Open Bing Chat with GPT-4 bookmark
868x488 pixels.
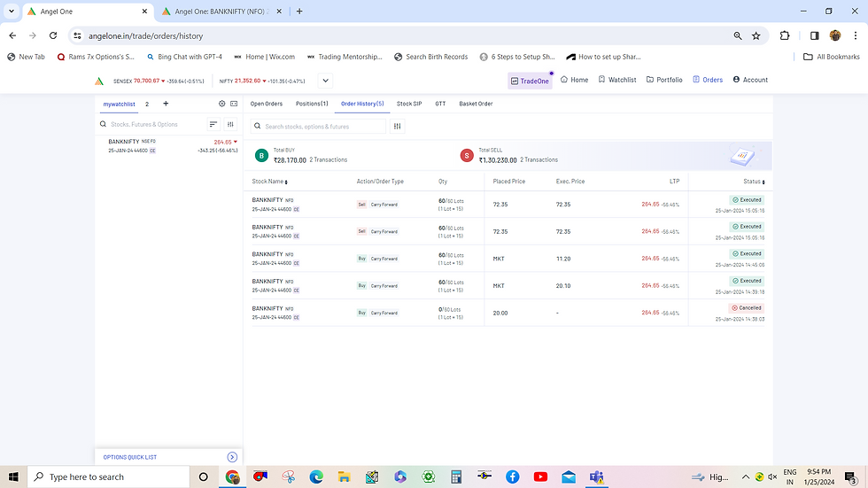[x=184, y=57]
